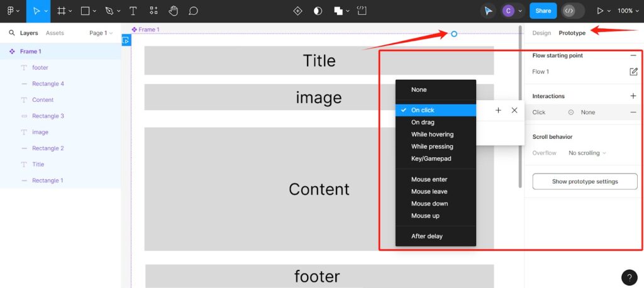Open the help question mark button
The image size is (644, 288).
click(629, 277)
